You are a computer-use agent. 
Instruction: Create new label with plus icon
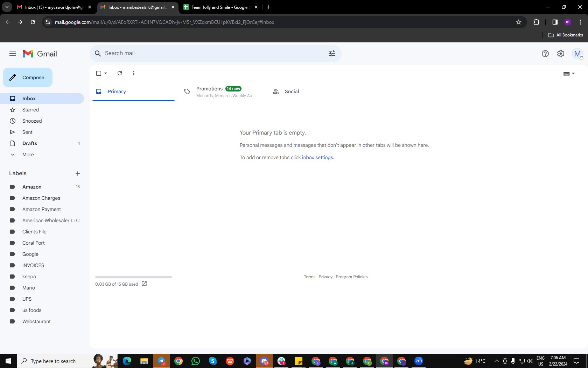(78, 173)
